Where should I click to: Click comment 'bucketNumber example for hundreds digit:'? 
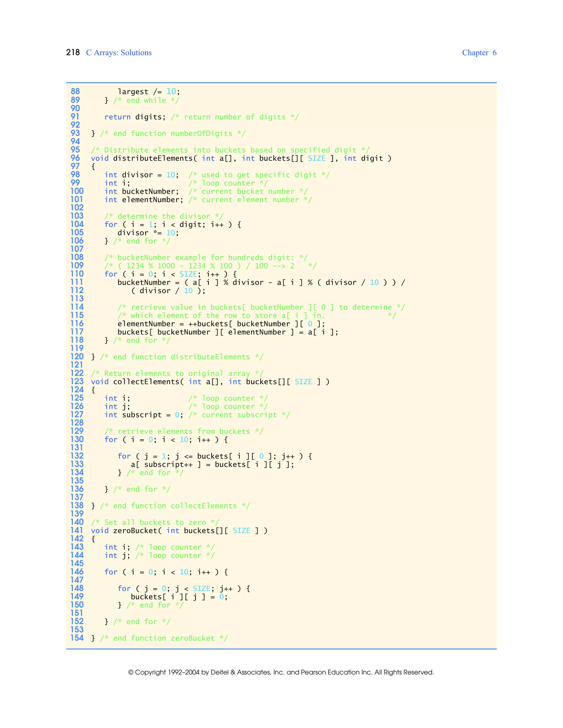point(206,258)
